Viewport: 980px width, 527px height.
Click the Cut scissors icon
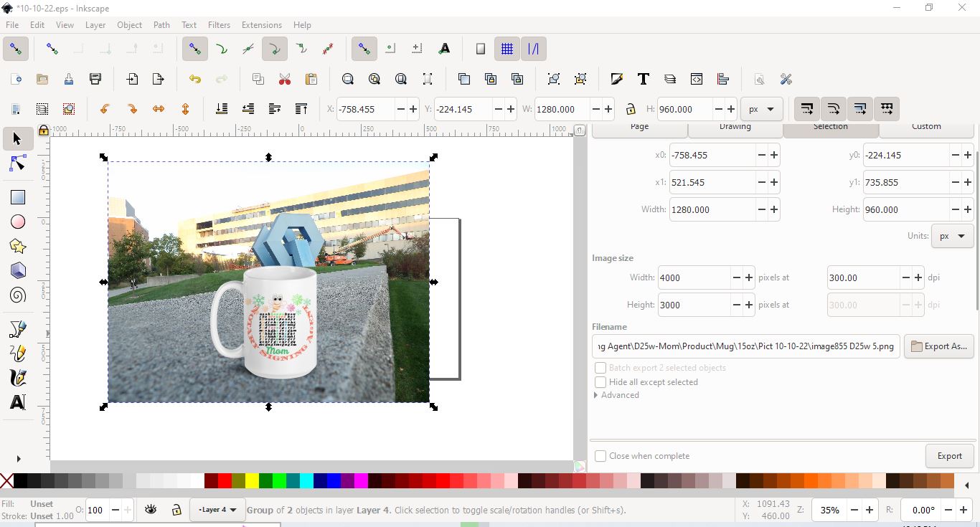coord(285,79)
